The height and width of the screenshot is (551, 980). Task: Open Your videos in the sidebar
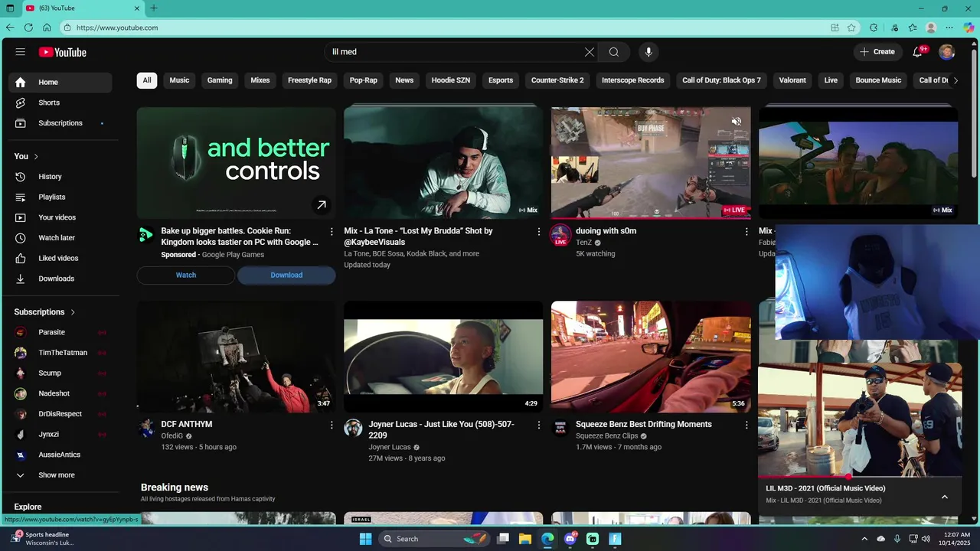click(61, 217)
